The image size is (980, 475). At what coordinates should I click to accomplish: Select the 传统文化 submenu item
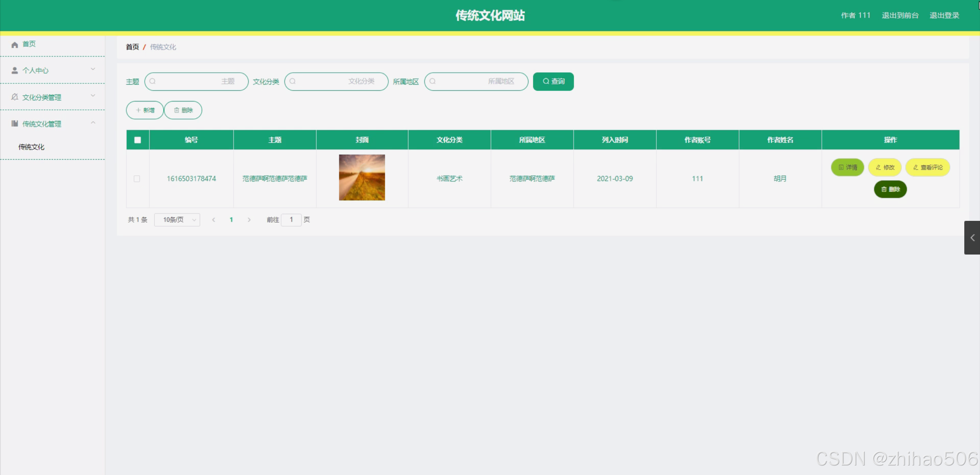31,147
